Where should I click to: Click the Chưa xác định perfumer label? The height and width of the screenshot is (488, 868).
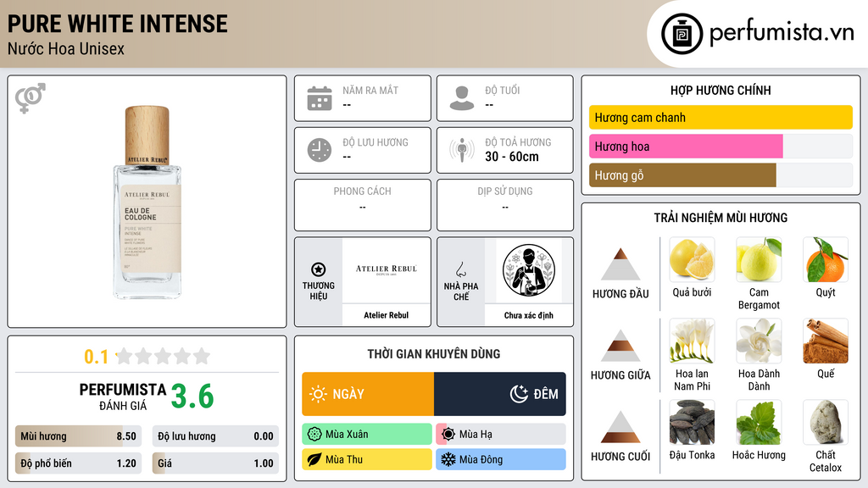point(529,315)
